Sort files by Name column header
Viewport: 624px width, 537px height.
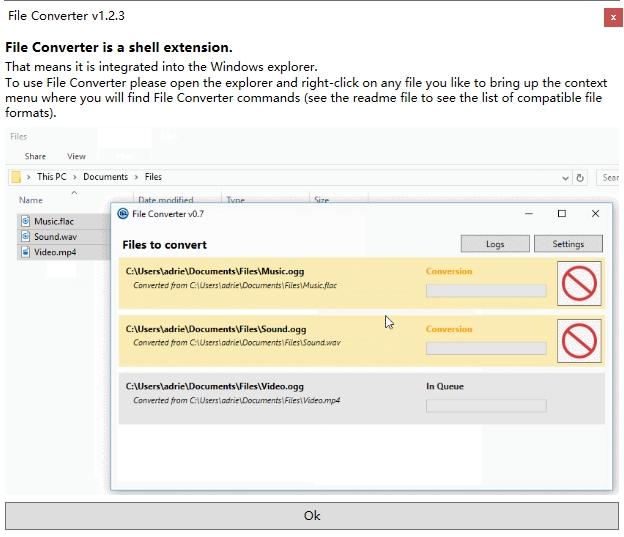pyautogui.click(x=31, y=200)
